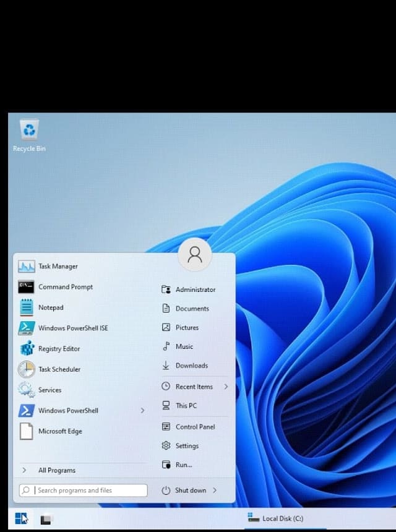This screenshot has width=396, height=532.
Task: Click the search magnifier icon
Action: coord(26,491)
